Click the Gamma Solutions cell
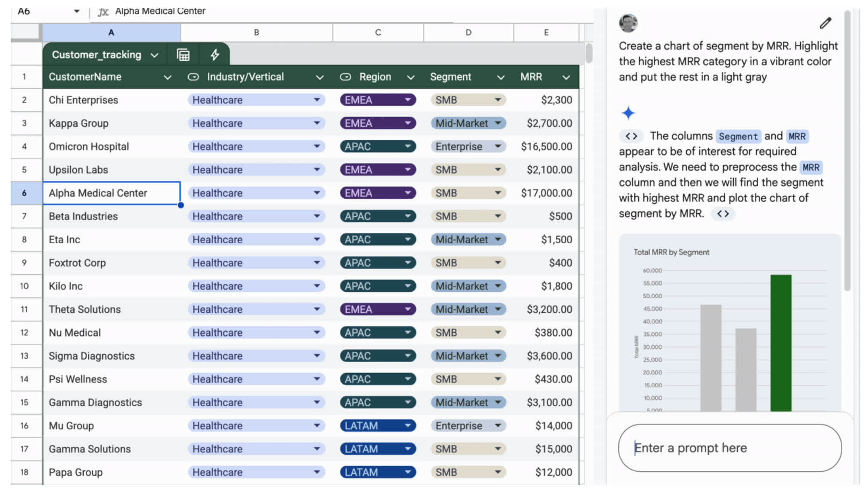The width and height of the screenshot is (868, 494). coord(112,449)
